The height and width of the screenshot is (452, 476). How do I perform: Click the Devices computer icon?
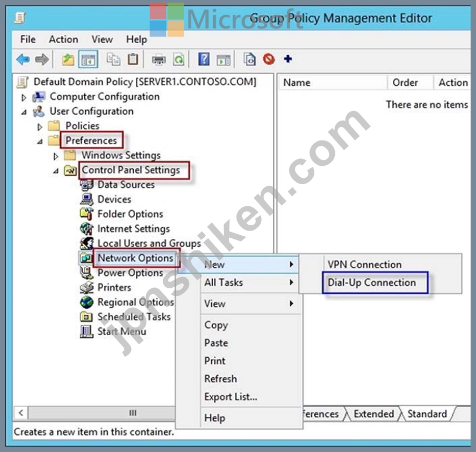[x=87, y=199]
